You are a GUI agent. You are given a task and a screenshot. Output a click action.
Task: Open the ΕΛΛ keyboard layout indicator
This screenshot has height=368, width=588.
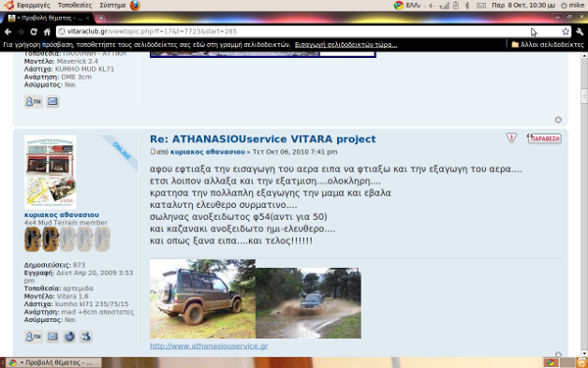[413, 5]
